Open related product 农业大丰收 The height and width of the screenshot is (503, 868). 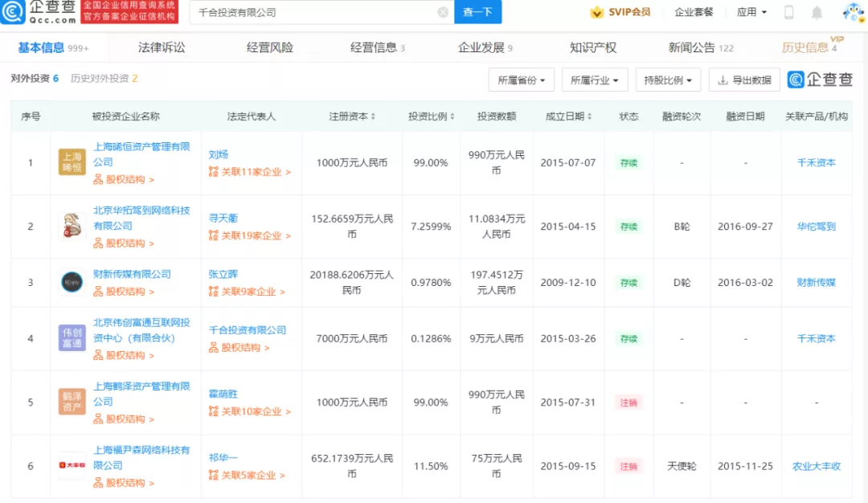(x=816, y=466)
